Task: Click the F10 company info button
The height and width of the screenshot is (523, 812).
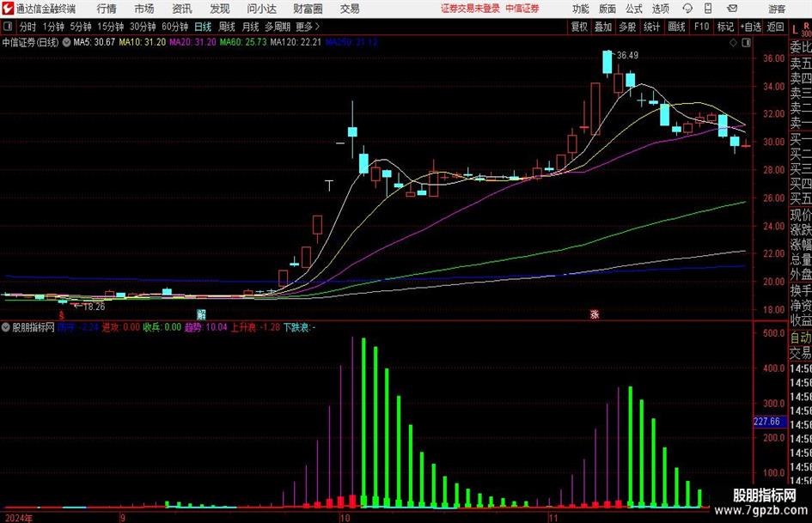Action: tap(701, 27)
